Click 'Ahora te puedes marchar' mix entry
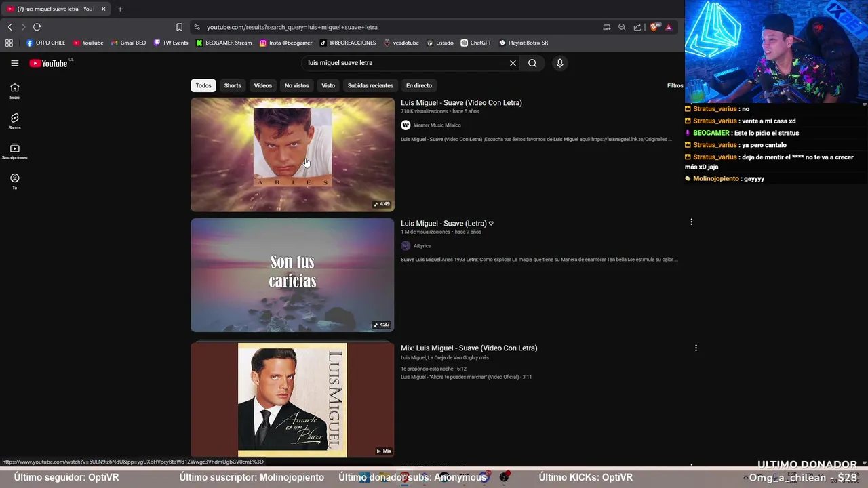The height and width of the screenshot is (488, 868). 466,377
